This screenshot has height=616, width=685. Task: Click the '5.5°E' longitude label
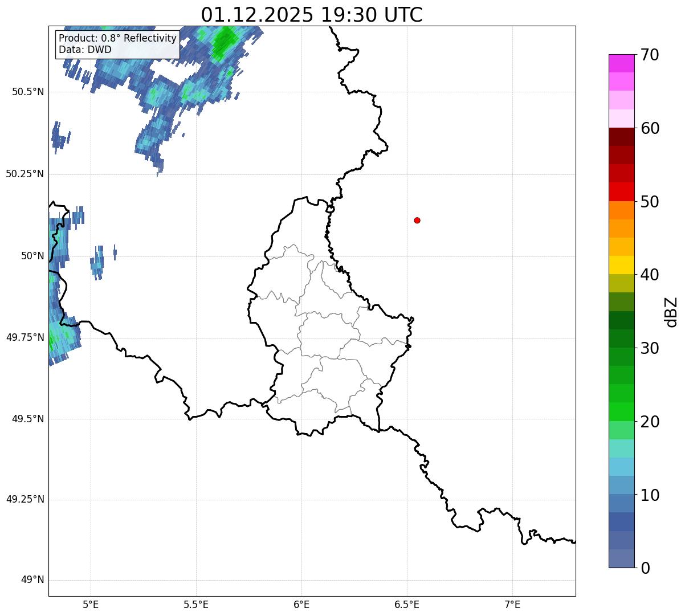click(x=196, y=604)
